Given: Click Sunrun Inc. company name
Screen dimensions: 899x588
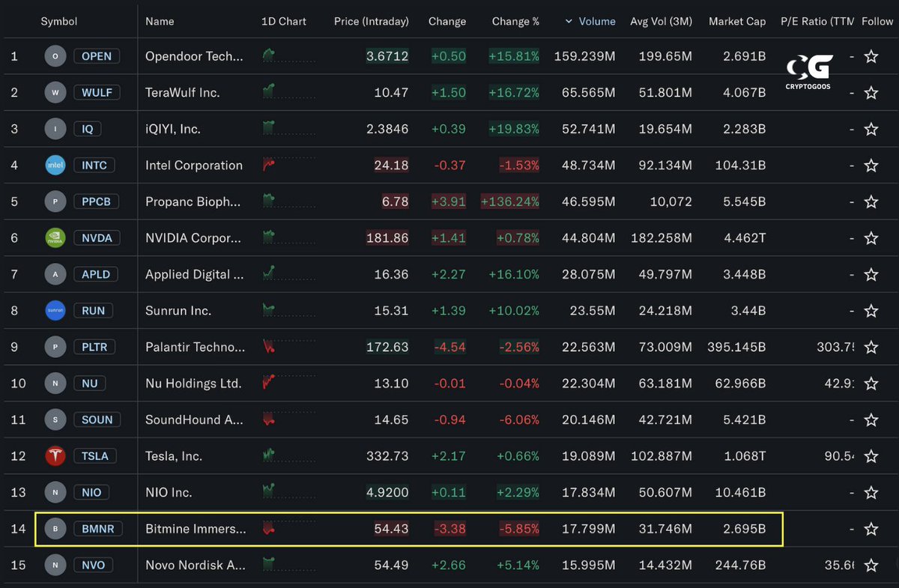Looking at the screenshot, I should tap(178, 311).
